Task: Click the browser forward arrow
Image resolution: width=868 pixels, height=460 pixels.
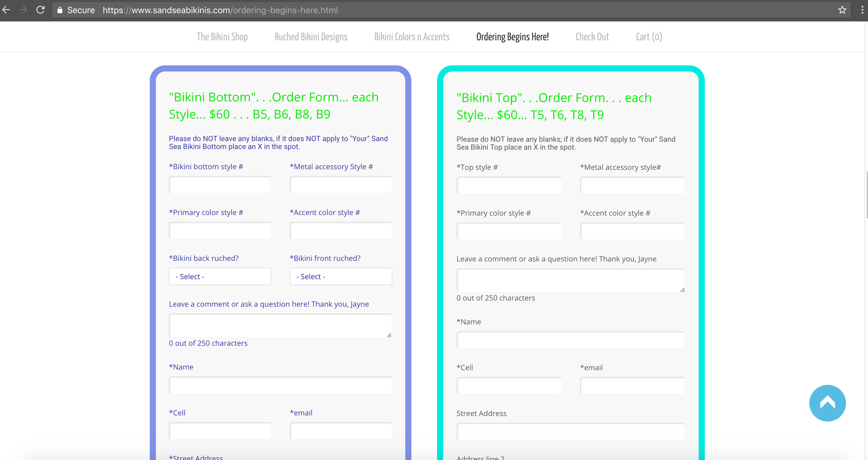Action: [23, 10]
